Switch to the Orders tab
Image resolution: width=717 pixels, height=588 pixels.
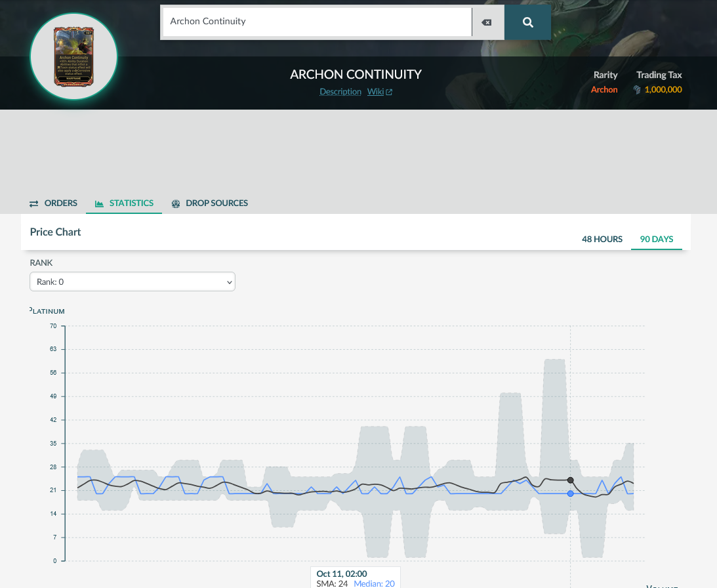54,203
